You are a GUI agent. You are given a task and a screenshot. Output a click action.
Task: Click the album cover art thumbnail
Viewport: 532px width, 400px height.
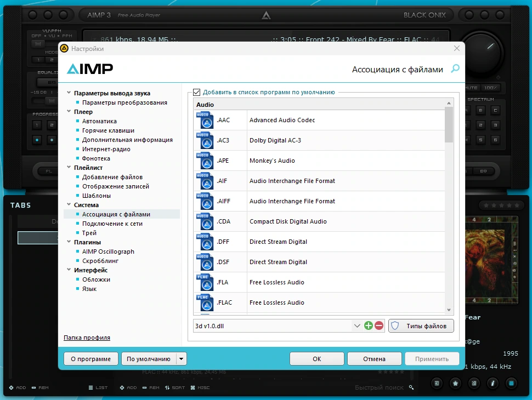click(x=491, y=260)
